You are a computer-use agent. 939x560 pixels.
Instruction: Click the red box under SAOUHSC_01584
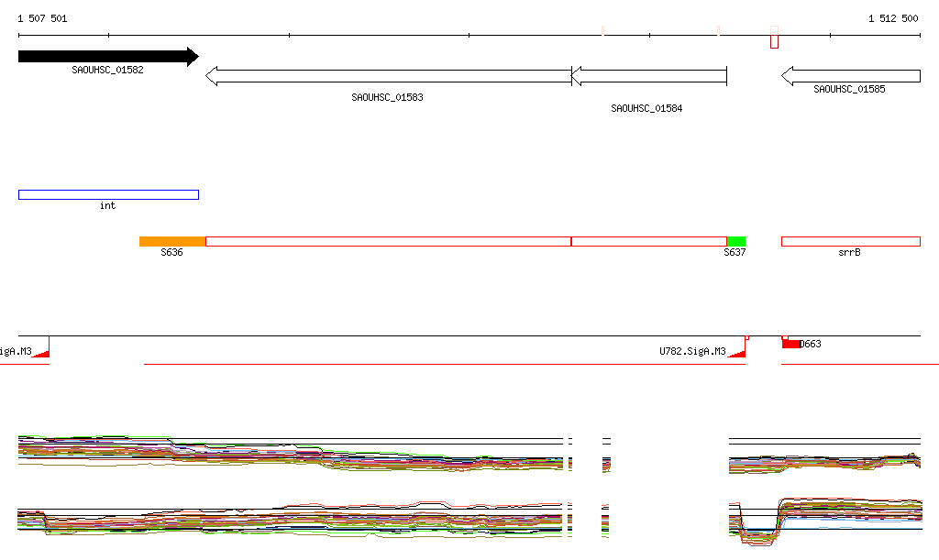pos(649,242)
